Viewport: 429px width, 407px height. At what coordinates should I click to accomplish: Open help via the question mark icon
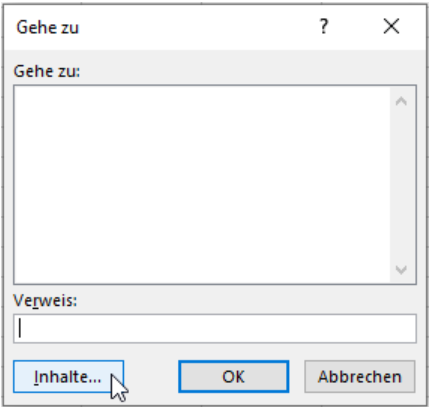tap(324, 26)
